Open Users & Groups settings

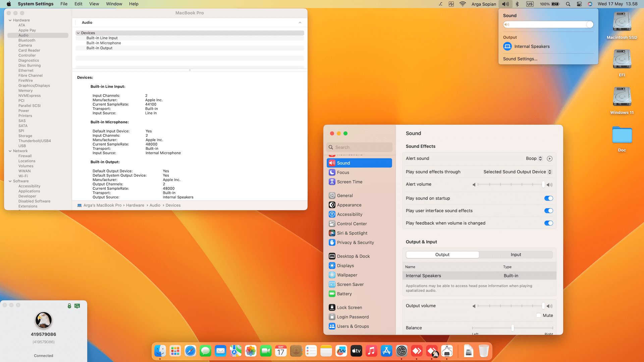[359, 326]
